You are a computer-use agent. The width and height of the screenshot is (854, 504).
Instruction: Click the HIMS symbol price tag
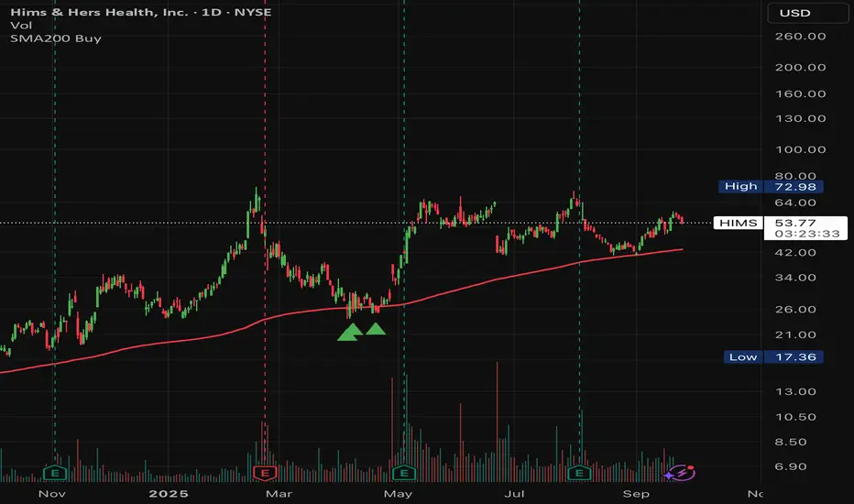[x=738, y=223]
